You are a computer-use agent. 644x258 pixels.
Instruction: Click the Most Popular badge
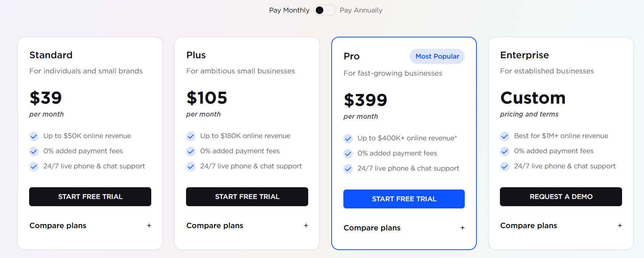(437, 56)
